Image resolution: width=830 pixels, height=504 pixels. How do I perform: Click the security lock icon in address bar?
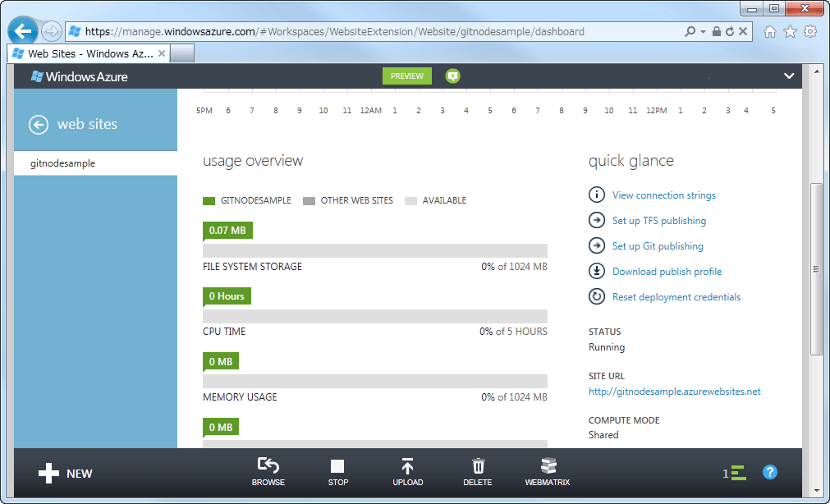click(716, 31)
